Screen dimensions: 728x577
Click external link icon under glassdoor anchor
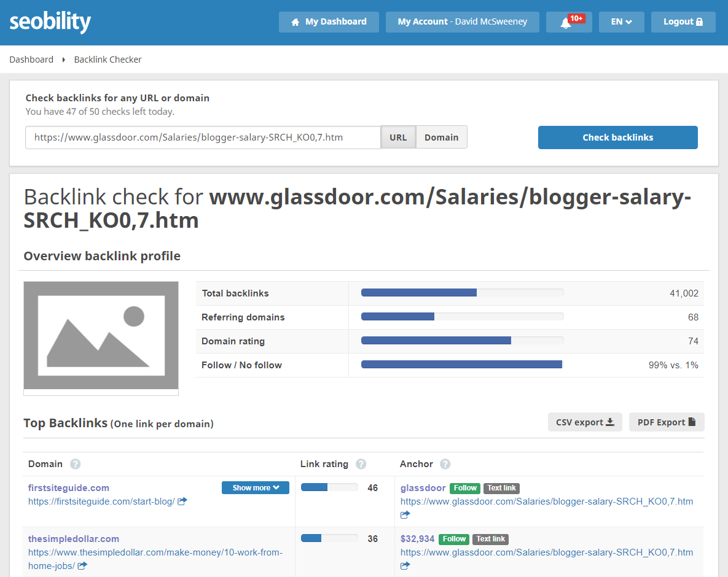click(405, 515)
